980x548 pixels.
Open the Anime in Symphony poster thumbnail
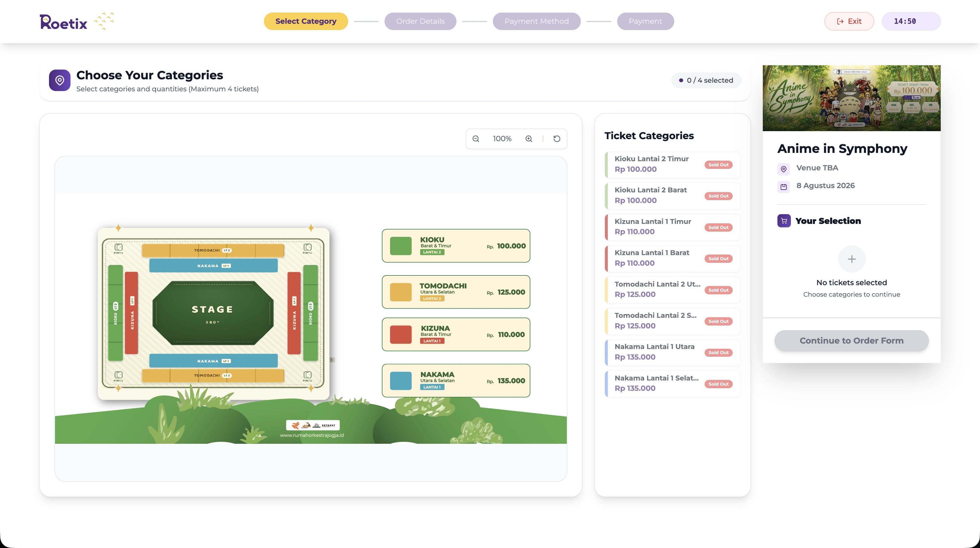(851, 98)
